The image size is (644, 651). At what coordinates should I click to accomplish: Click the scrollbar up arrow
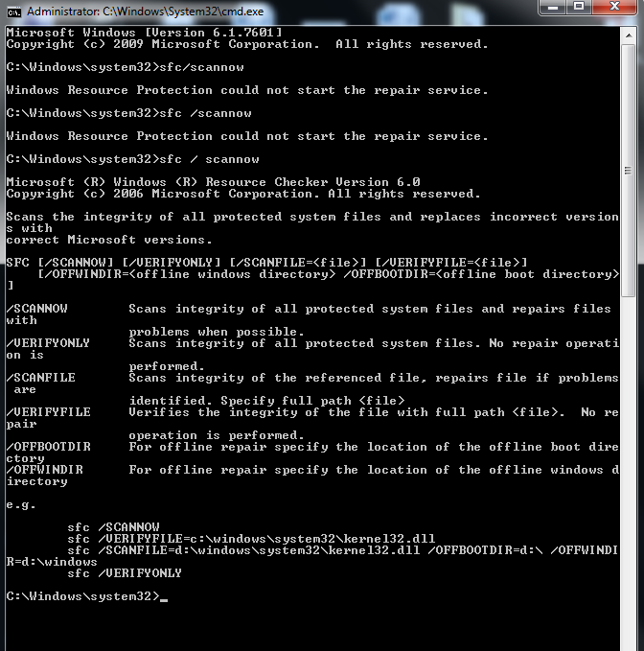629,35
